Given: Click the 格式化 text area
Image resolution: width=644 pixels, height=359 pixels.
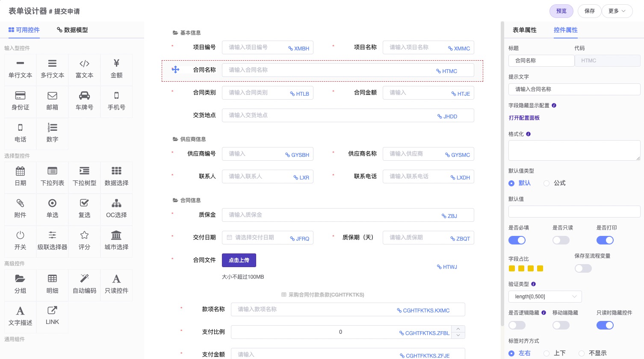Looking at the screenshot, I should pos(574,150).
